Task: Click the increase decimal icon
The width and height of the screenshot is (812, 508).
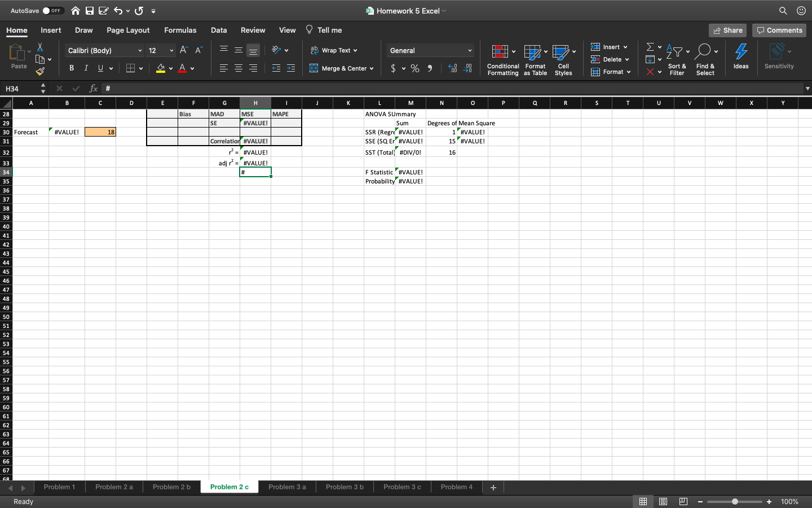Action: tap(453, 68)
